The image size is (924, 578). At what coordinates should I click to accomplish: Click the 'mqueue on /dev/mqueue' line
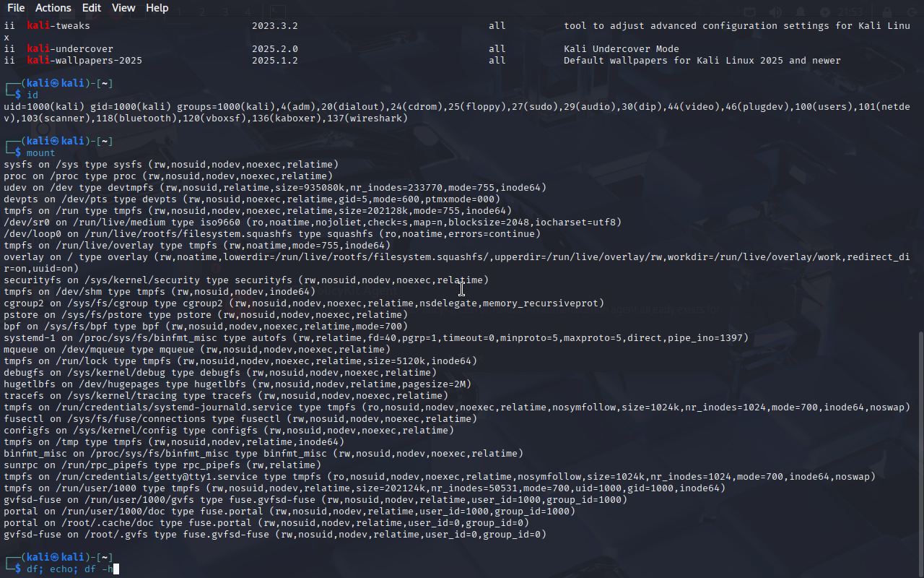tap(197, 350)
